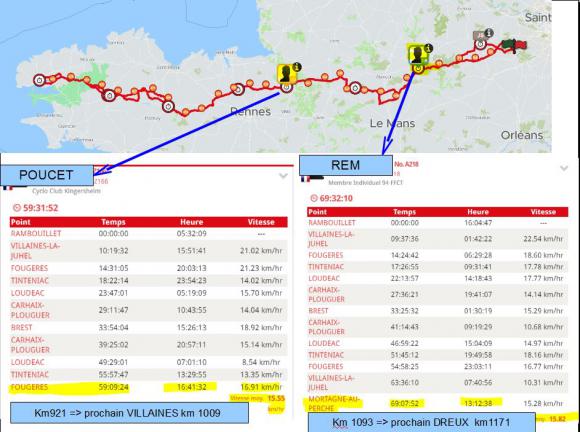Image resolution: width=580 pixels, height=432 pixels.
Task: Click the REM label box
Action: (x=345, y=165)
